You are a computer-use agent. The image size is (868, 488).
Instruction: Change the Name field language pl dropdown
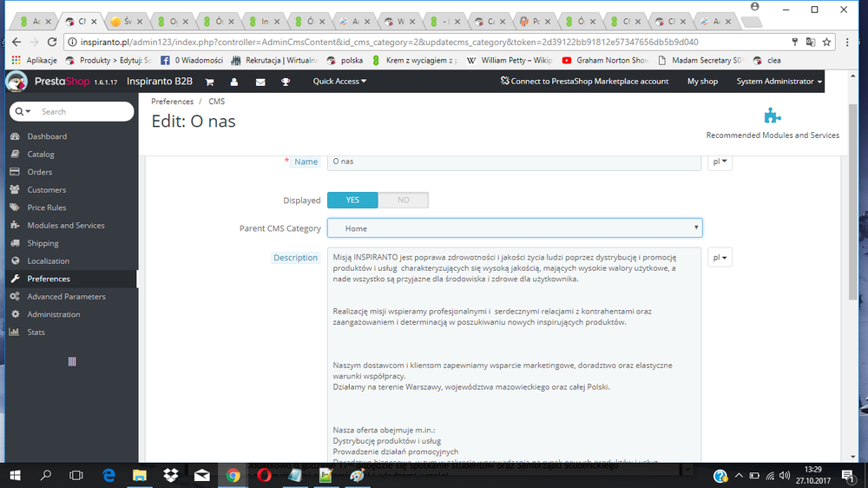[720, 162]
